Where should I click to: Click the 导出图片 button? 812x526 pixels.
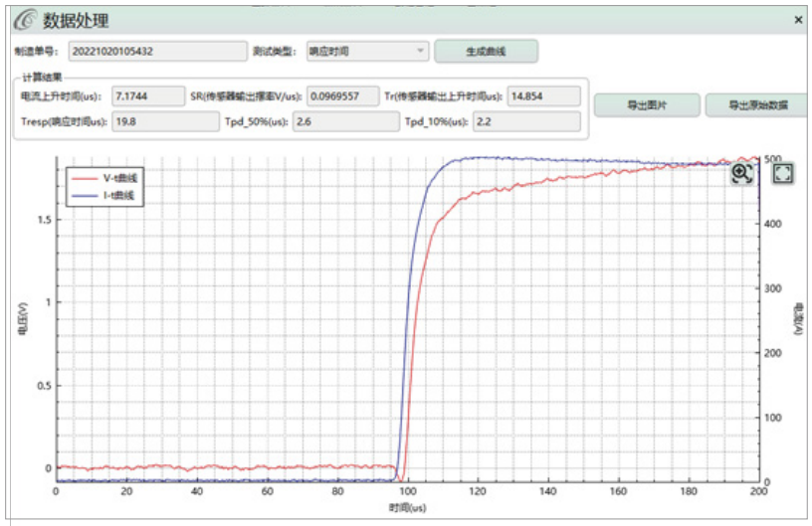646,105
